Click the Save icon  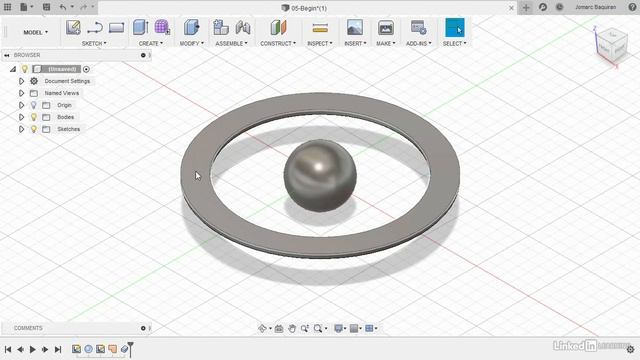[x=47, y=7]
